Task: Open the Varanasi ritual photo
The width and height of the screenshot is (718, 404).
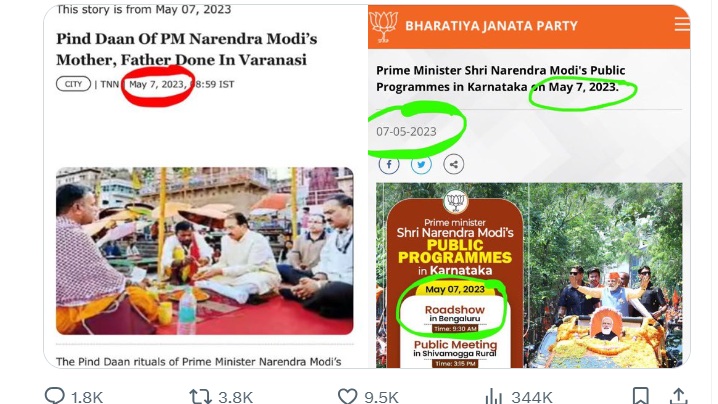Action: [205, 251]
